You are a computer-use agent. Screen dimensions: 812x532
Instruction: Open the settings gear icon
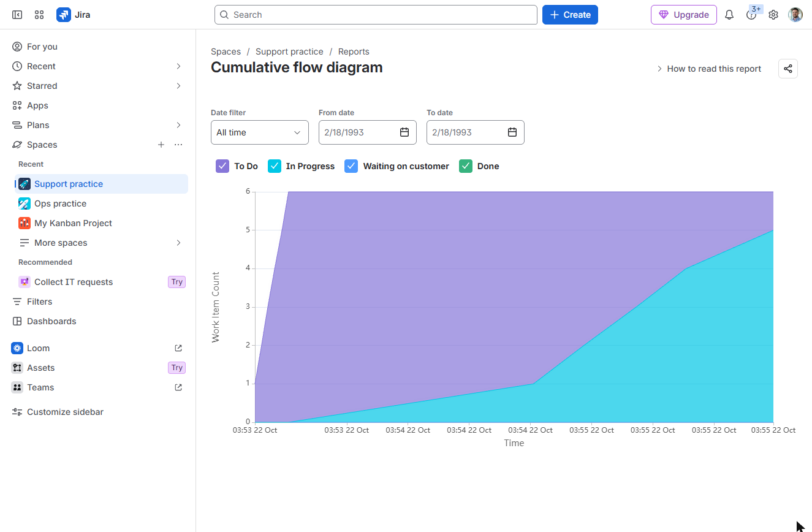tap(773, 15)
